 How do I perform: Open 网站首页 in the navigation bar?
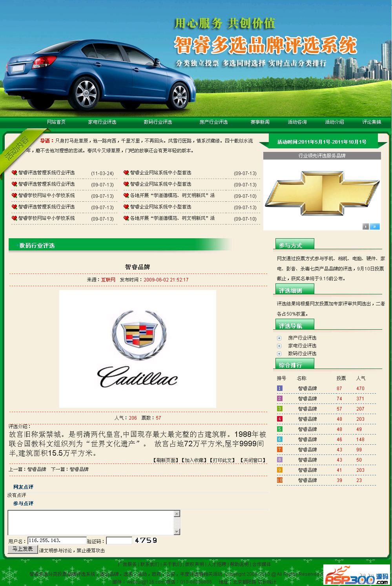pos(56,122)
